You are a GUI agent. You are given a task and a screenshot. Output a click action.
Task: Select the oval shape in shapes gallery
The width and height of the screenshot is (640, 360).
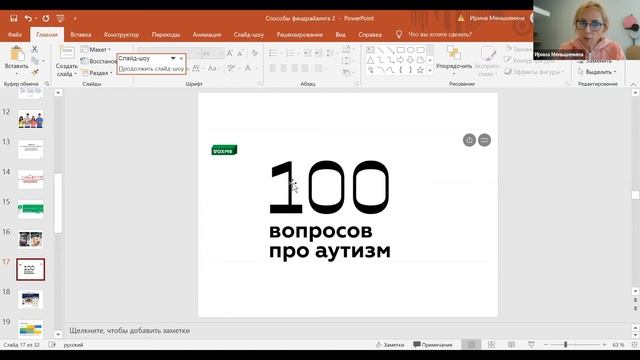pyautogui.click(x=410, y=50)
